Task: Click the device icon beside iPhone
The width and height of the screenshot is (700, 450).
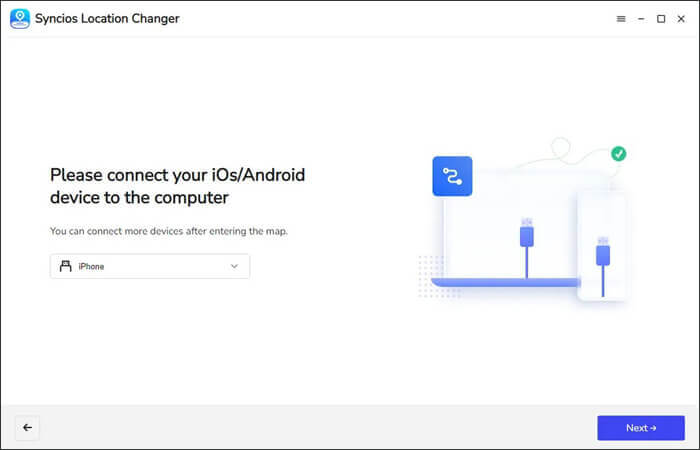Action: (x=66, y=266)
